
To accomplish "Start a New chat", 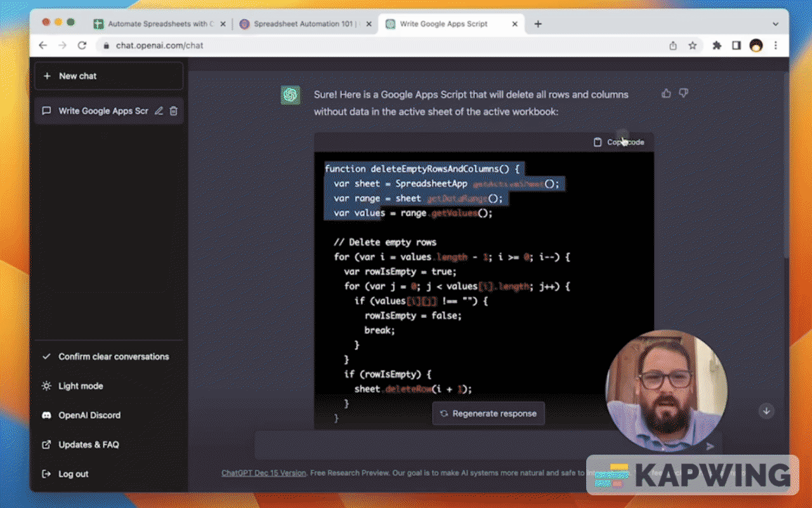I will click(109, 76).
